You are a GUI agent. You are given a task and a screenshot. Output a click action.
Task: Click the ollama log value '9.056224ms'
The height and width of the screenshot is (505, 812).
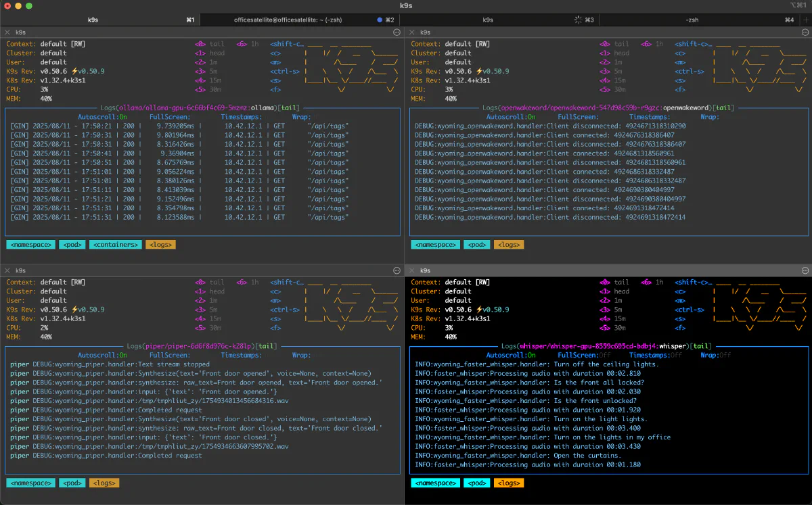[175, 172]
